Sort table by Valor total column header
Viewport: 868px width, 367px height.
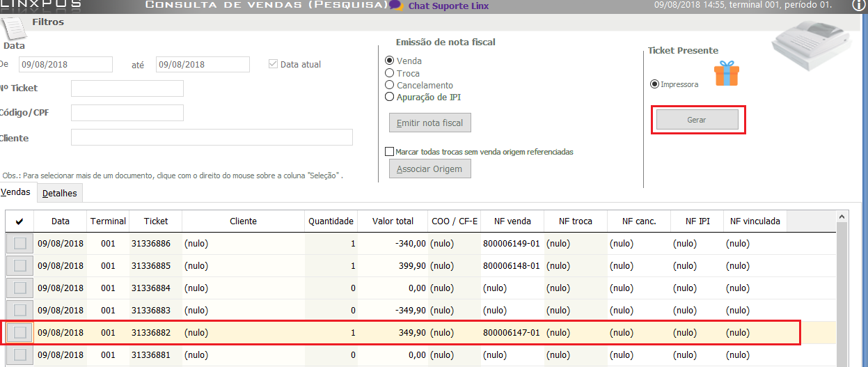click(394, 221)
